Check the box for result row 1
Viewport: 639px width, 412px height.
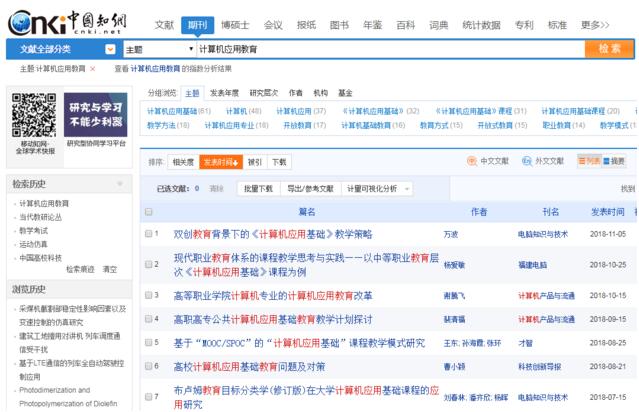(x=149, y=234)
